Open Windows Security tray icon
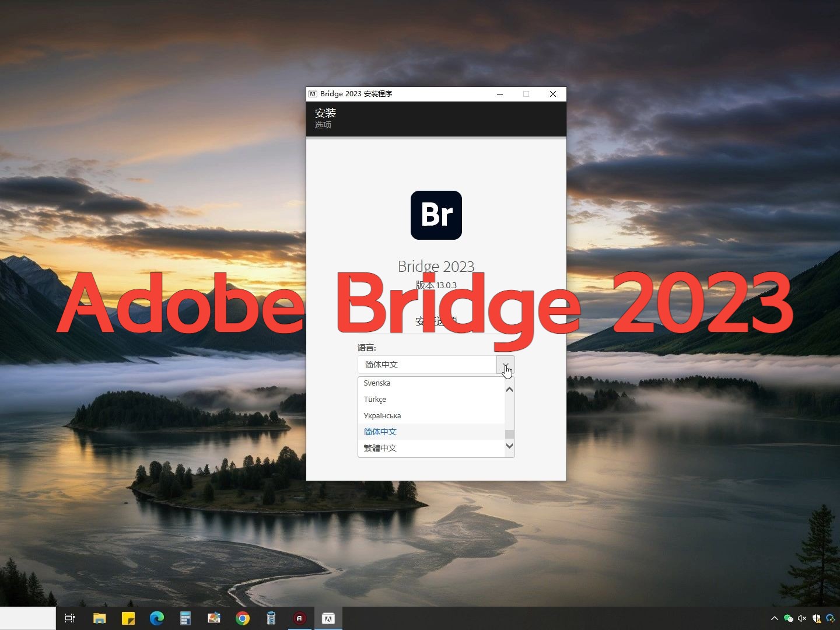The height and width of the screenshot is (630, 840). [x=816, y=618]
